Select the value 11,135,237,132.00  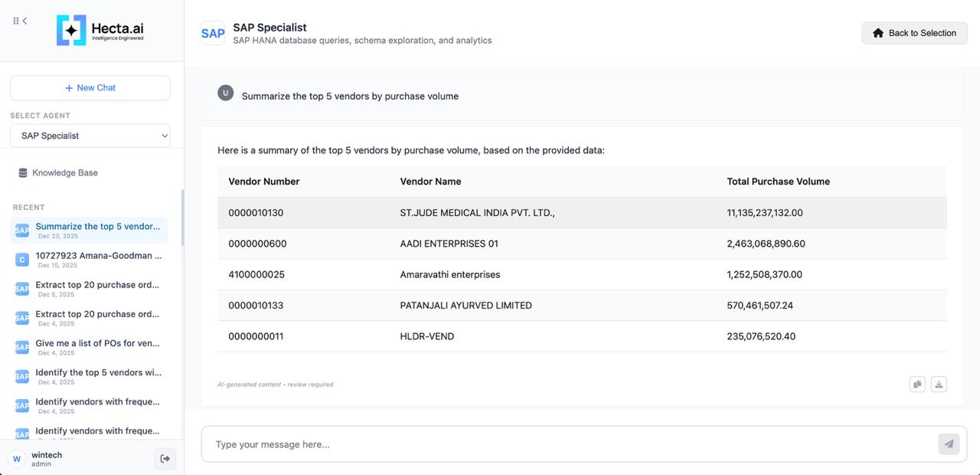pyautogui.click(x=764, y=213)
